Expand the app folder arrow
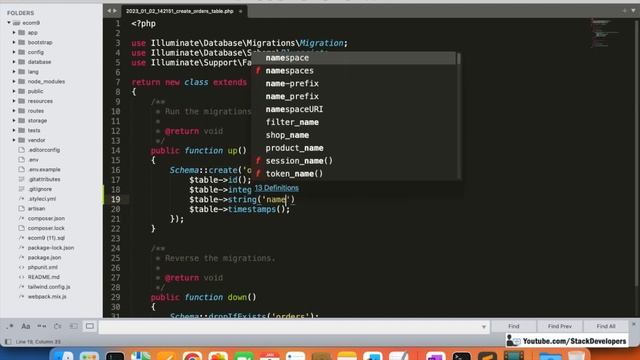The height and width of the screenshot is (360, 640). tap(14, 33)
